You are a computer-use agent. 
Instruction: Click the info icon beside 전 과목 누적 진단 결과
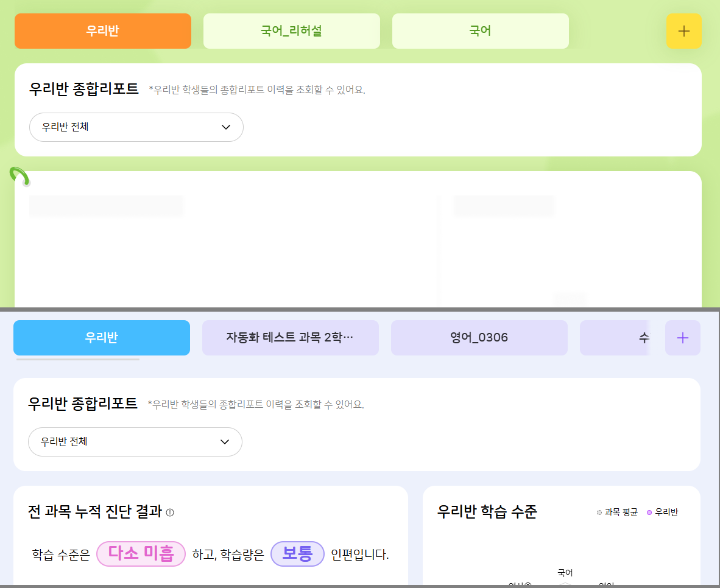coord(170,513)
